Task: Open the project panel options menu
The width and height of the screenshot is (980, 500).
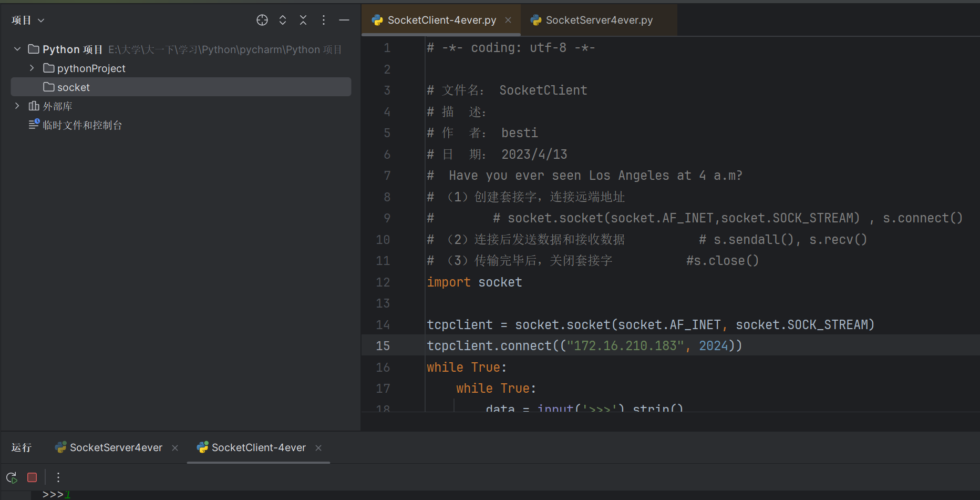Action: coord(324,20)
